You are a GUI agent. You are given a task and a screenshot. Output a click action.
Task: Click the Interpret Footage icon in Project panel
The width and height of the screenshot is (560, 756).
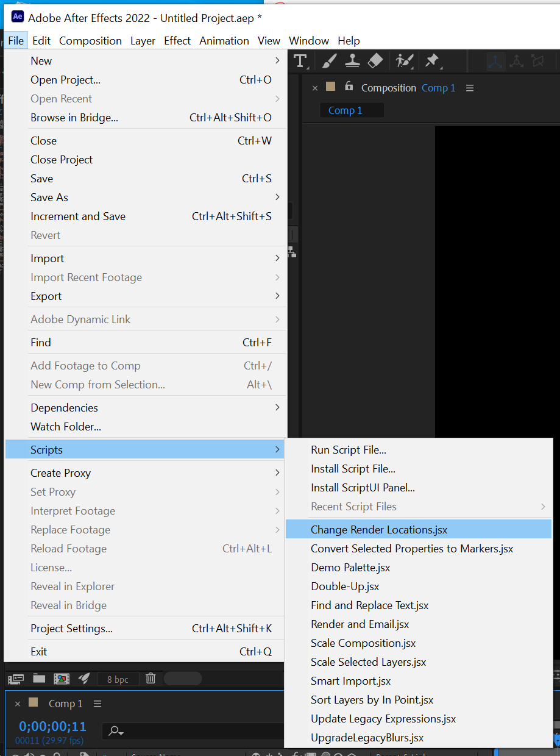(16, 678)
